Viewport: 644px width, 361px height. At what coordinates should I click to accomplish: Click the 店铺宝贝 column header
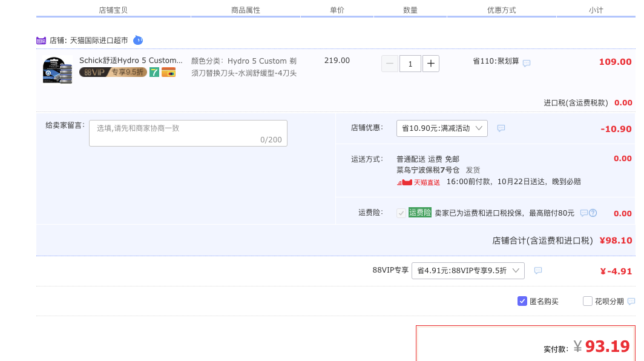pyautogui.click(x=113, y=10)
